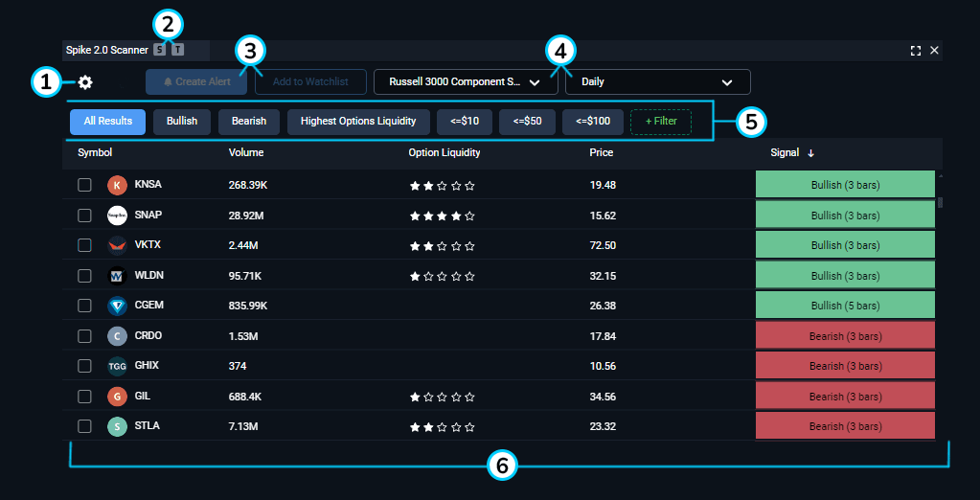
Task: Click the SNAP company logo
Action: point(117,215)
